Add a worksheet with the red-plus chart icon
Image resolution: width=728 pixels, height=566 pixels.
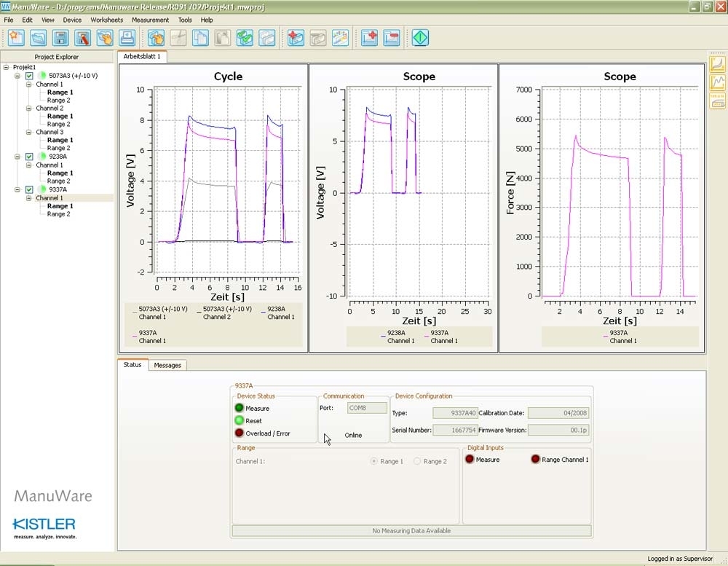(370, 38)
